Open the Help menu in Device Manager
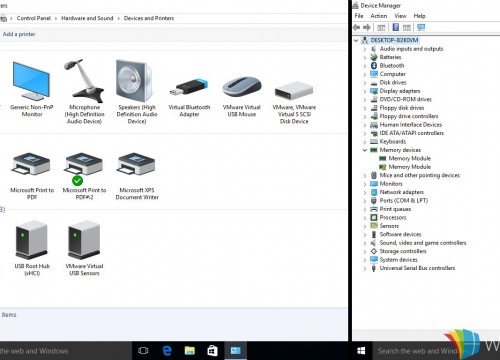The image size is (500, 360). pos(419,16)
